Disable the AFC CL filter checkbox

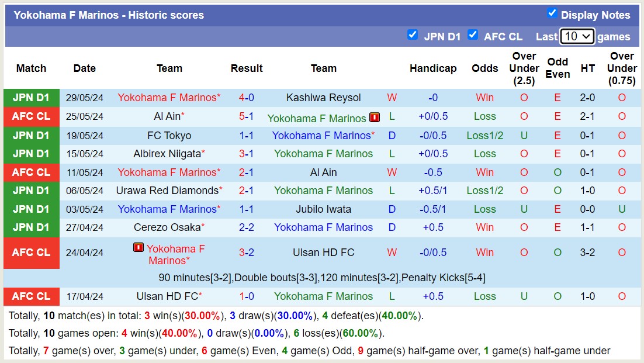coord(473,35)
